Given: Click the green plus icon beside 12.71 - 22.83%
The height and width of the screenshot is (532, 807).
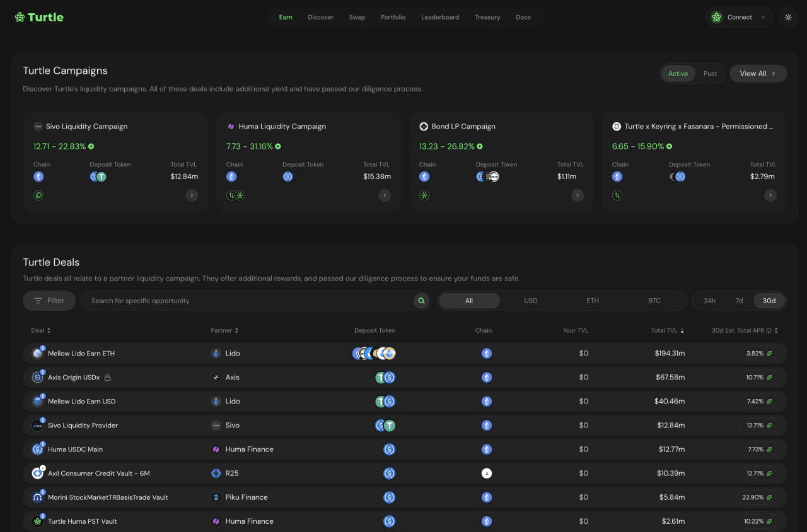Looking at the screenshot, I should [91, 146].
